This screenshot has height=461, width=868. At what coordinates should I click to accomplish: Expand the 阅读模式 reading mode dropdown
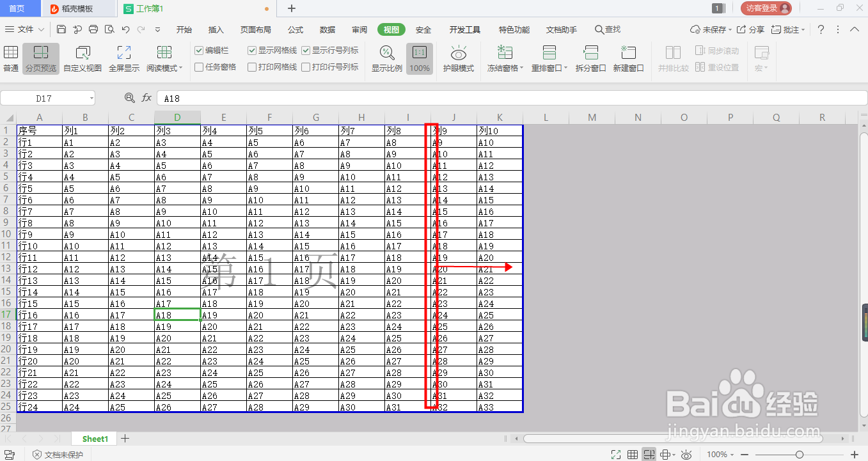tap(180, 68)
